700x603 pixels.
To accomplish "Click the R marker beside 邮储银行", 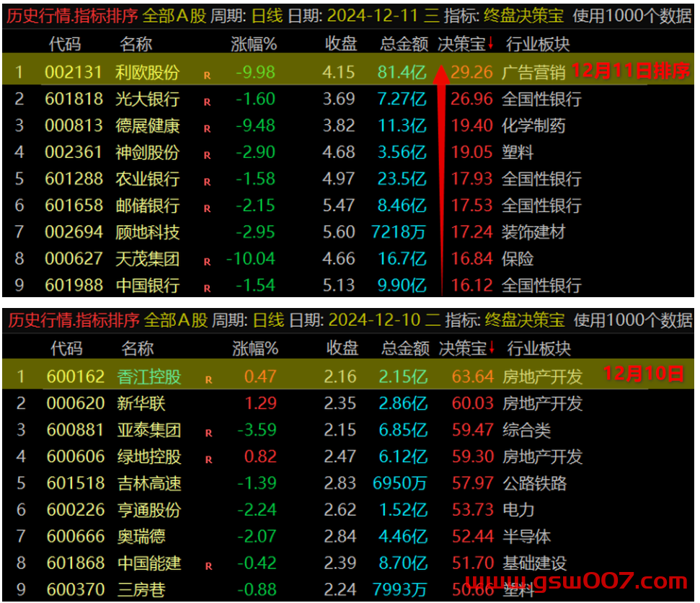I will pos(207,208).
